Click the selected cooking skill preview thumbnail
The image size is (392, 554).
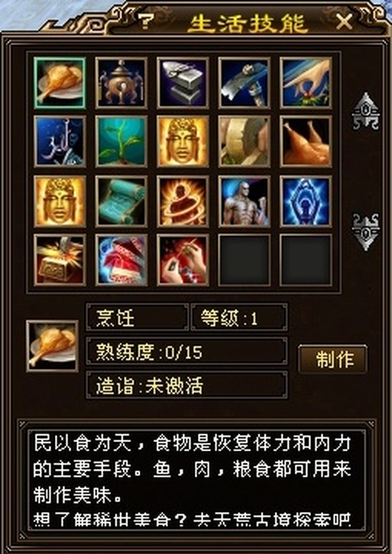[x=52, y=346]
